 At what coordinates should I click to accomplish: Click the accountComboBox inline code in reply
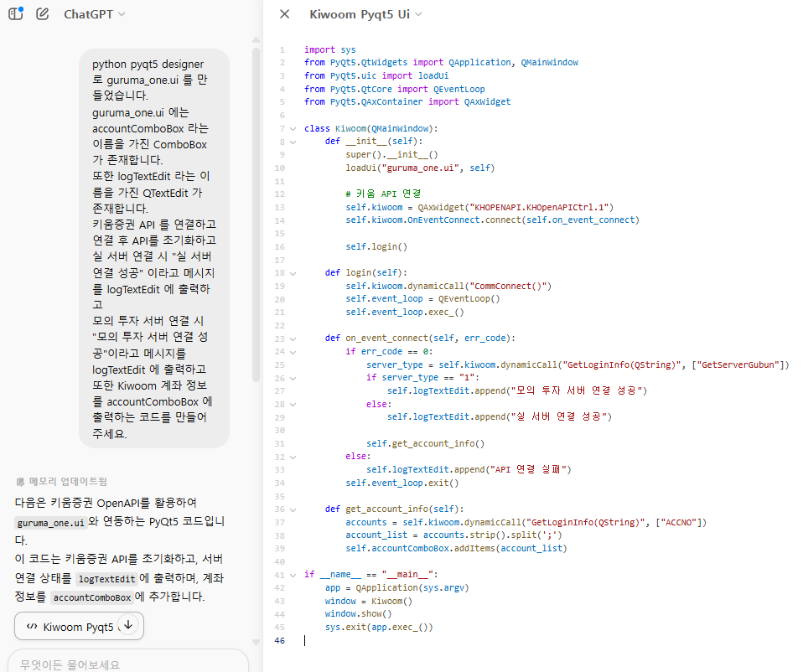coord(92,597)
